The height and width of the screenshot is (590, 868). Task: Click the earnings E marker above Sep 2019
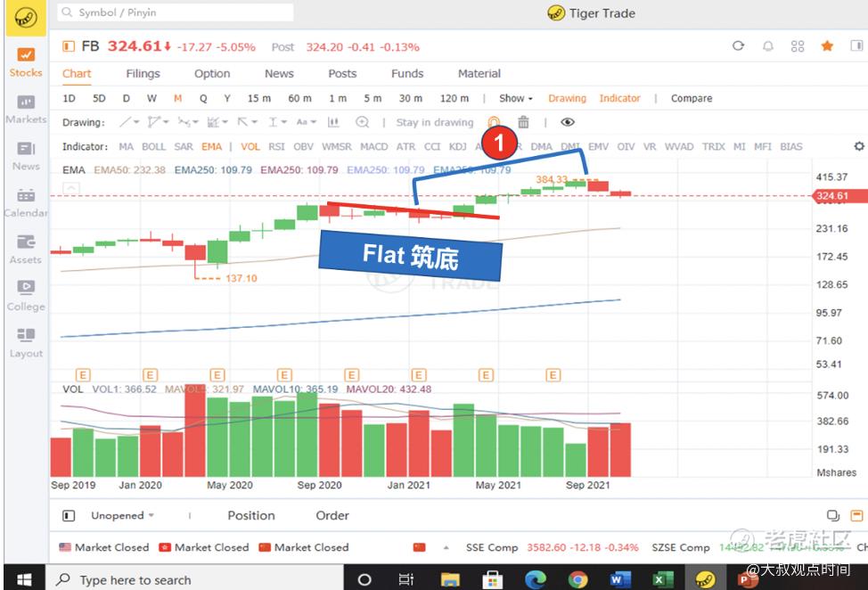pyautogui.click(x=83, y=374)
